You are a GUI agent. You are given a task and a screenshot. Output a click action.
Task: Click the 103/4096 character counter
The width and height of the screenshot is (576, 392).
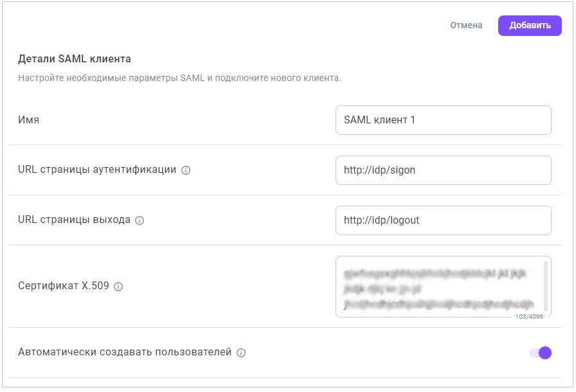click(529, 316)
